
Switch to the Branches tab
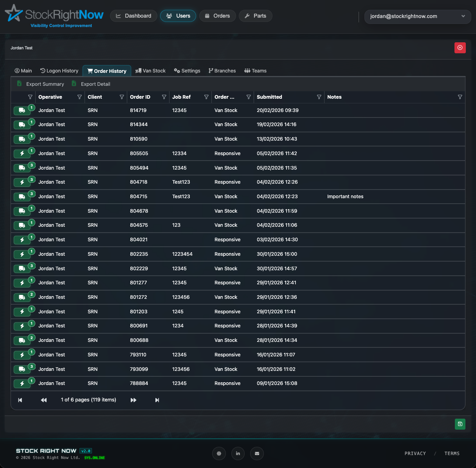(222, 70)
